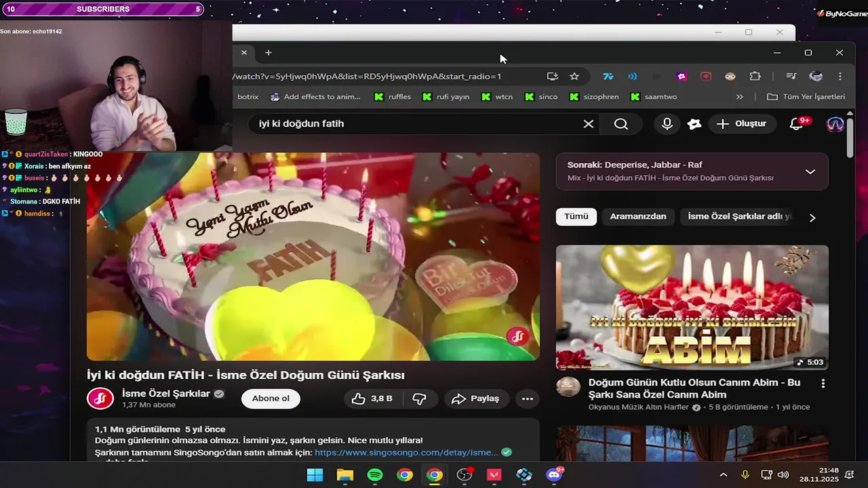Viewport: 868px width, 488px height.
Task: Open YouTube notifications bell
Action: coord(797,124)
